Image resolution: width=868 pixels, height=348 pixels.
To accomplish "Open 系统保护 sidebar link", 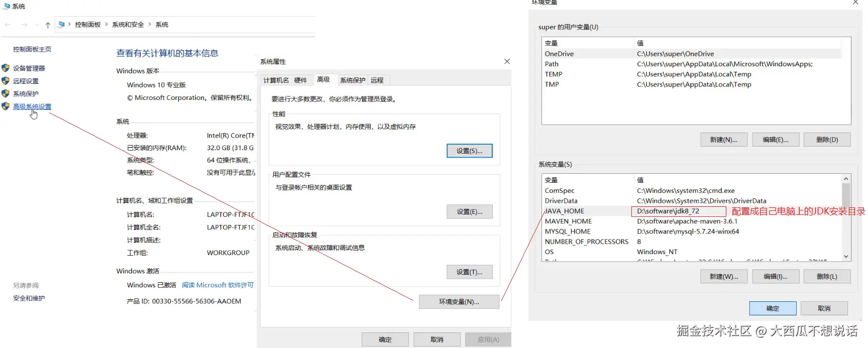I will [26, 94].
